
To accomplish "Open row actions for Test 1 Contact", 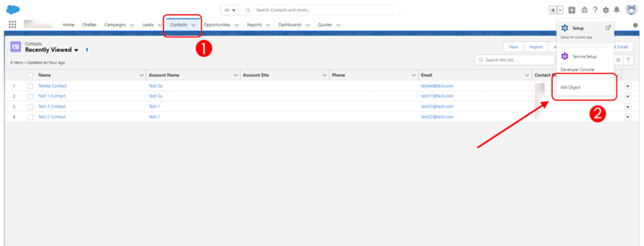I will [x=628, y=96].
